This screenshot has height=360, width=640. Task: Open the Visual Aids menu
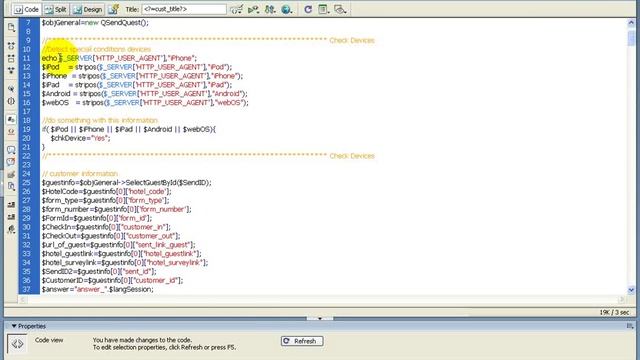340,9
